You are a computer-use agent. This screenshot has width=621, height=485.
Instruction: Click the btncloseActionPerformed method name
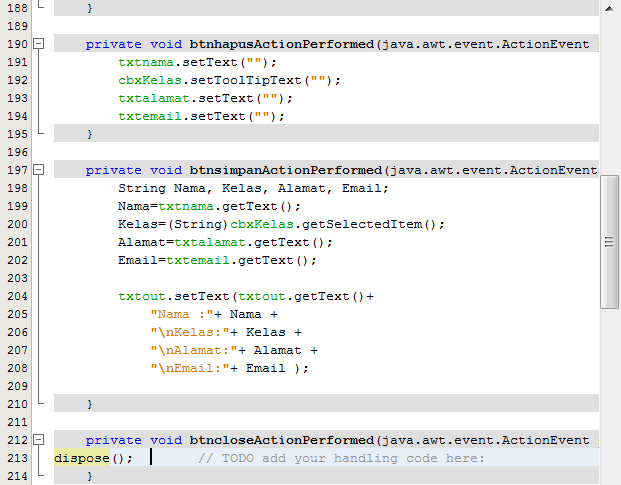[282, 440]
